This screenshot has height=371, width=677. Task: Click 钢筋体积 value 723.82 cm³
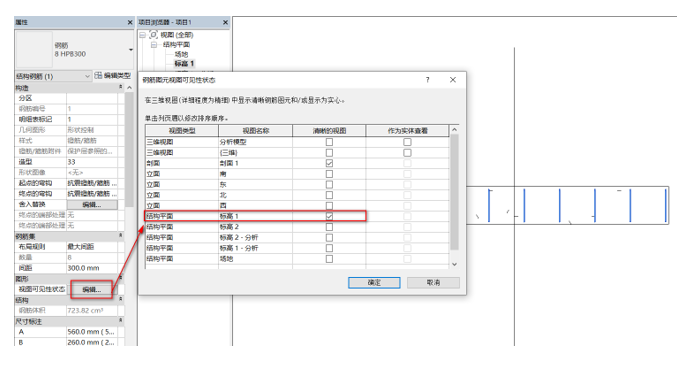92,311
